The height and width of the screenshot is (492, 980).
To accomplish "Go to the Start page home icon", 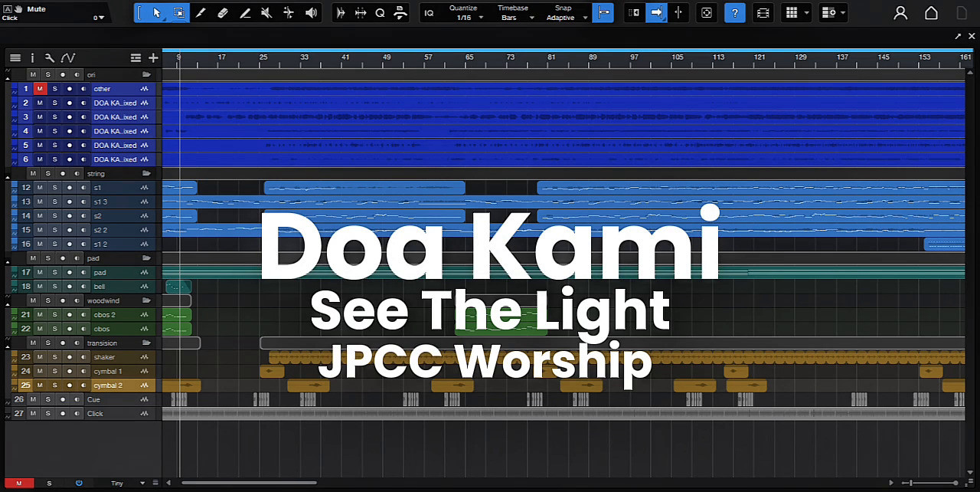I will coord(931,13).
